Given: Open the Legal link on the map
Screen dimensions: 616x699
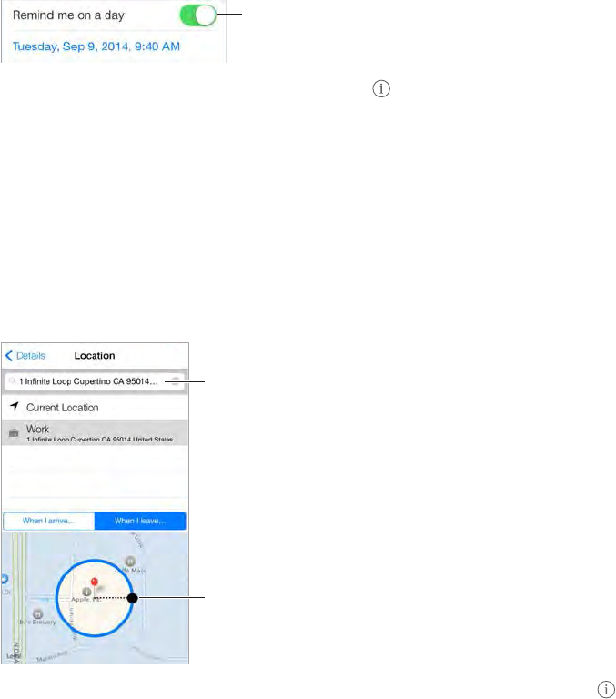Looking at the screenshot, I should 13,656.
